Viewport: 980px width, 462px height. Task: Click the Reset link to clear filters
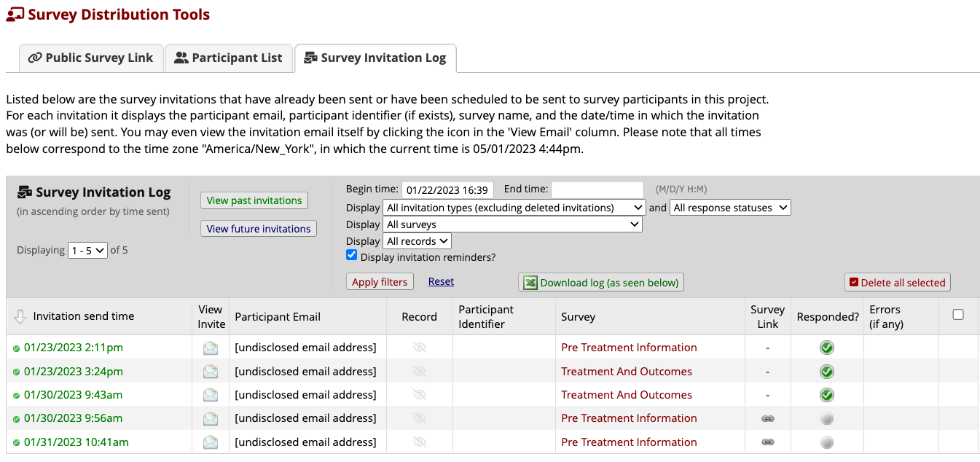(x=440, y=281)
